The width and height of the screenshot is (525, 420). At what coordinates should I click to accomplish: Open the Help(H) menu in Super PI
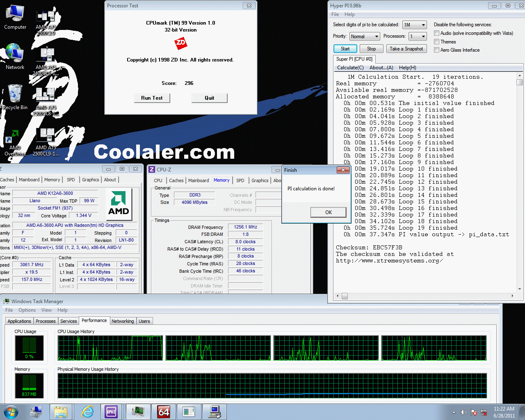point(408,68)
